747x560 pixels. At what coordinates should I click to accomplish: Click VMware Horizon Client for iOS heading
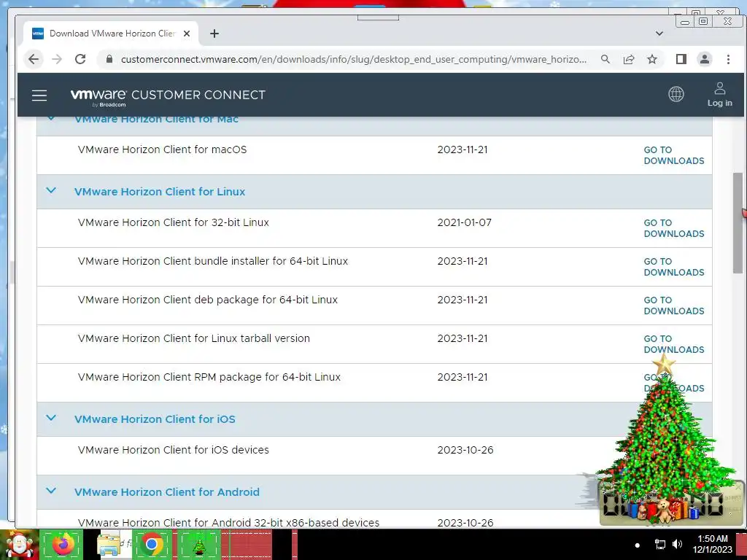pyautogui.click(x=155, y=419)
